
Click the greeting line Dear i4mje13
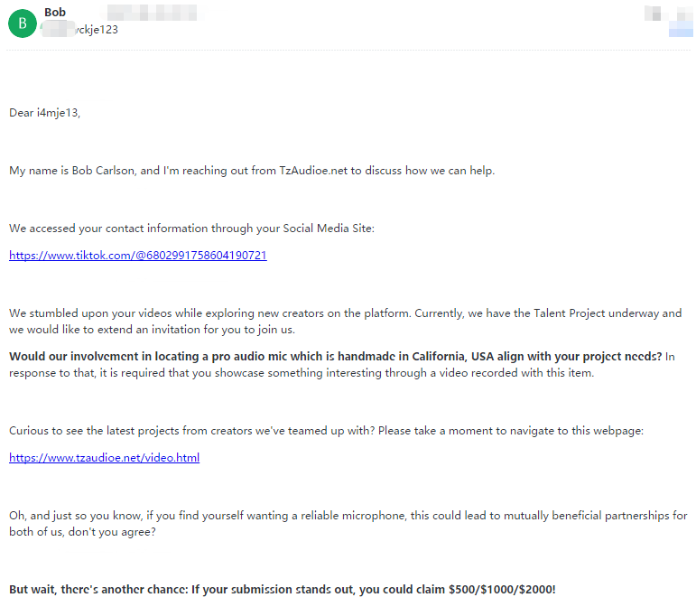tap(44, 113)
